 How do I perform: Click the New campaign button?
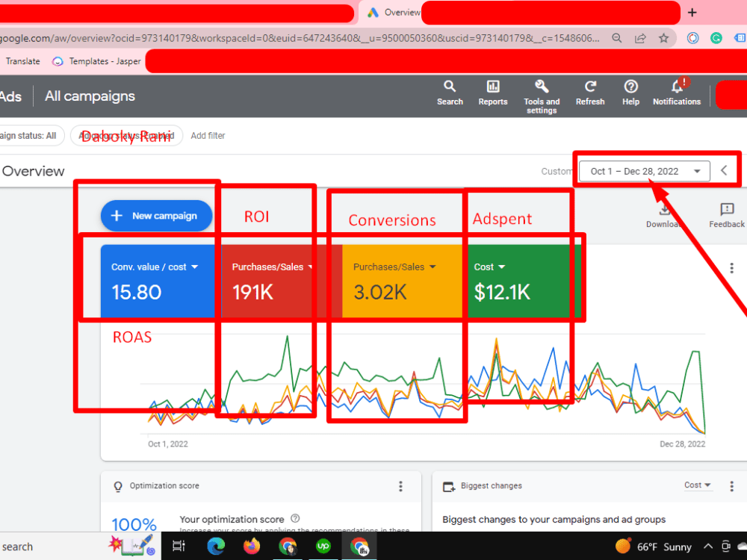click(156, 216)
